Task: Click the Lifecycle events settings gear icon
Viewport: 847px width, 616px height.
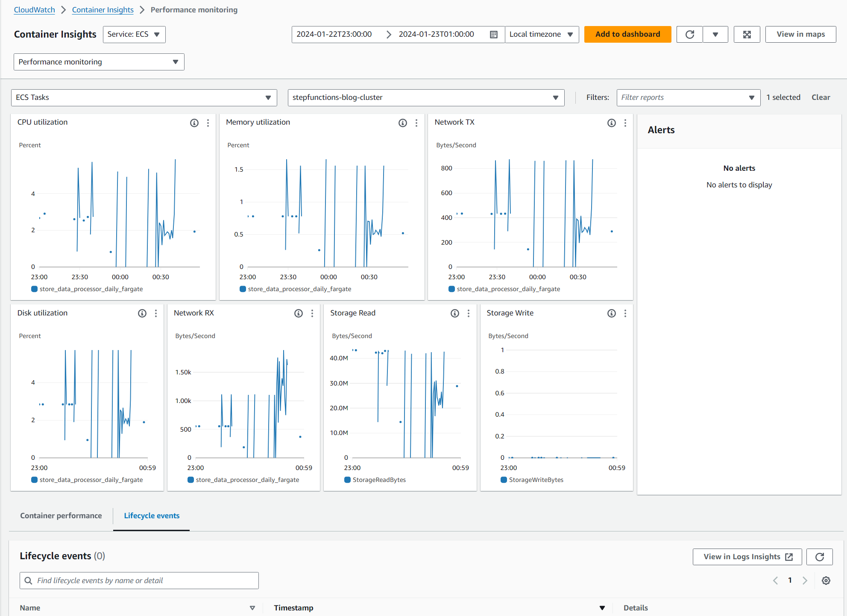Action: click(826, 581)
